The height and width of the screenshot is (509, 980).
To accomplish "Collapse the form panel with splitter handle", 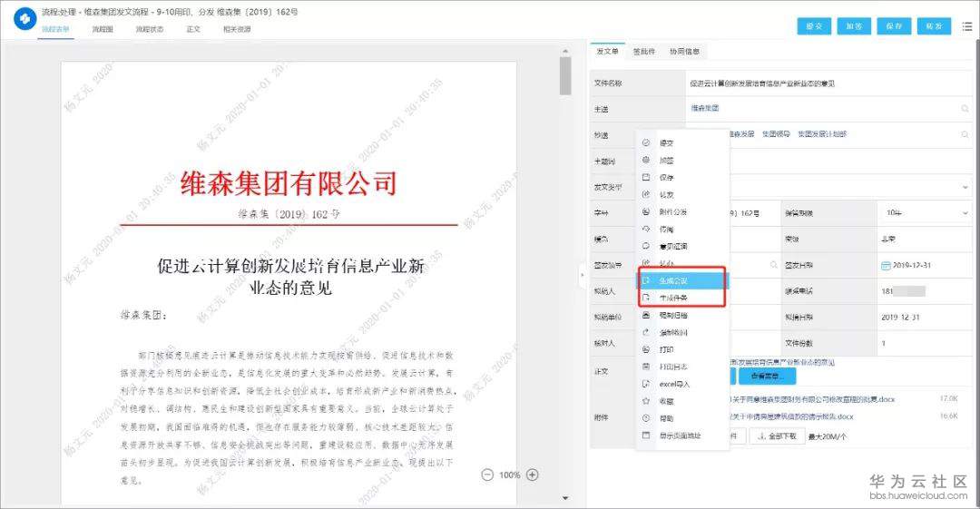I will pos(582,275).
